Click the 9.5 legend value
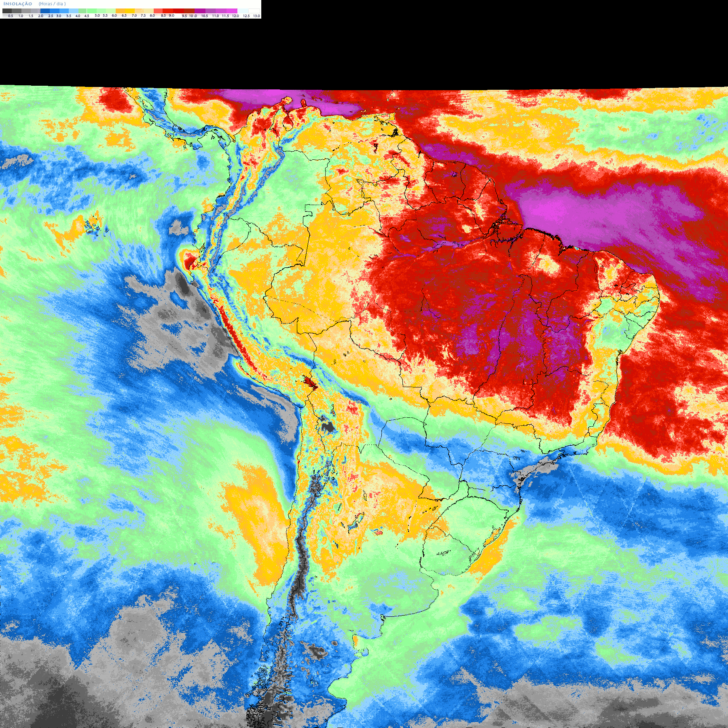This screenshot has width=728, height=728. [x=184, y=16]
